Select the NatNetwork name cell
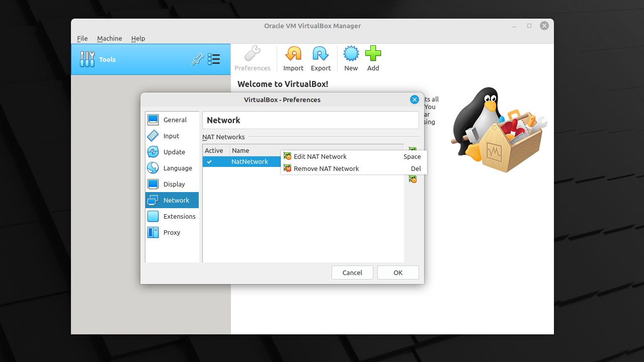 point(250,162)
